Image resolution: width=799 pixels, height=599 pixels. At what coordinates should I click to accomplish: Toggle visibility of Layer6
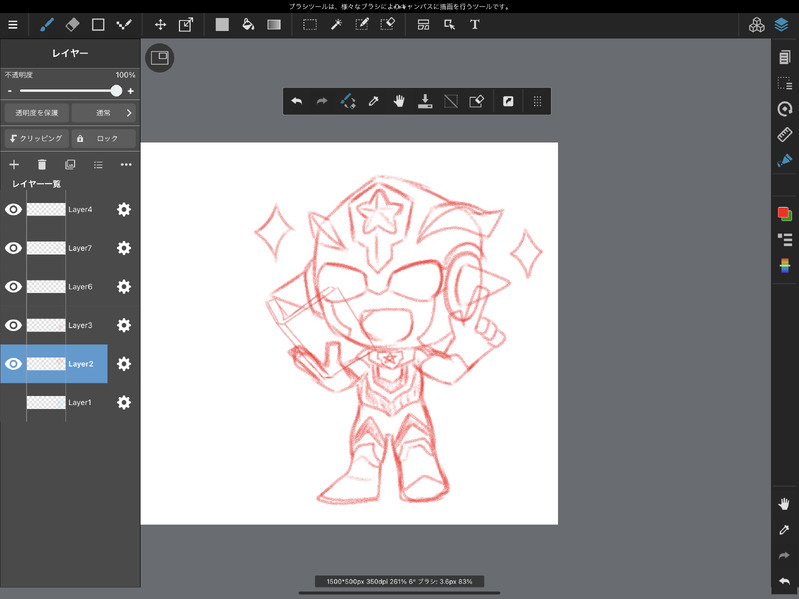(x=13, y=287)
